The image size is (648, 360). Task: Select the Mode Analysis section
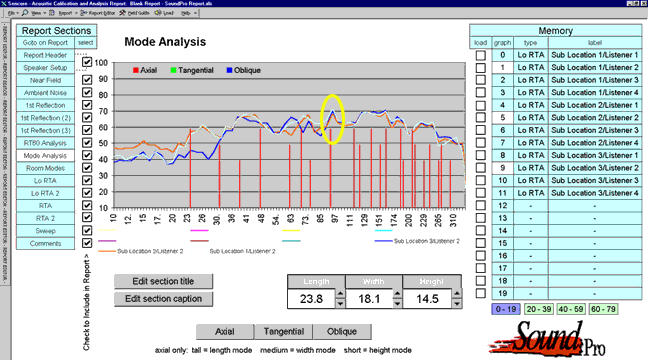45,155
